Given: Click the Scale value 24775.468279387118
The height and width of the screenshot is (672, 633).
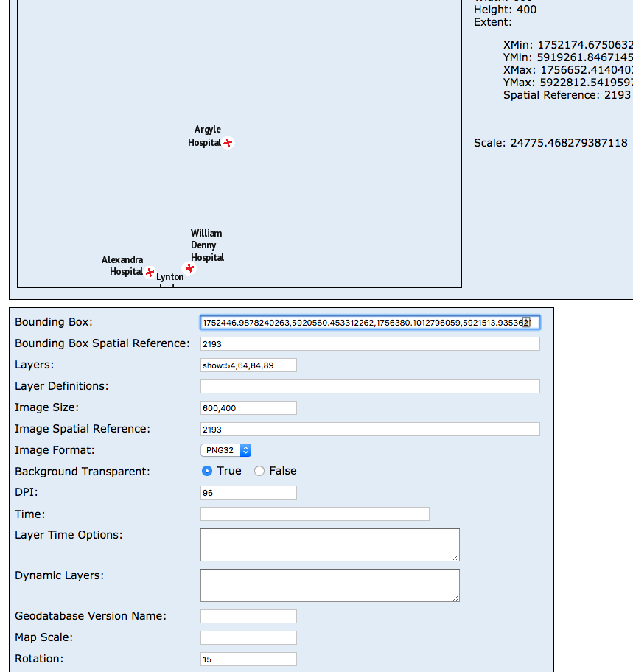Looking at the screenshot, I should (569, 143).
